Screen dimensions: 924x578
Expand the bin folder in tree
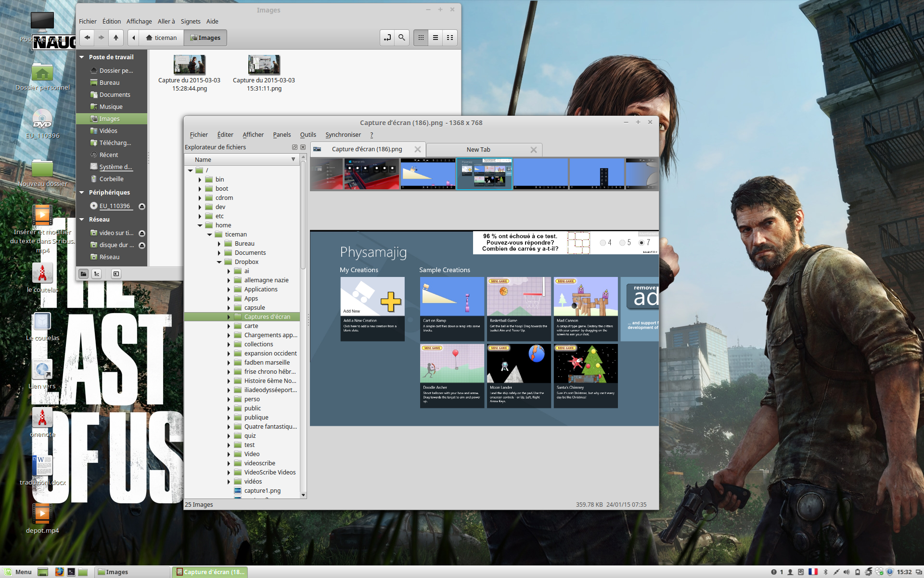(200, 180)
